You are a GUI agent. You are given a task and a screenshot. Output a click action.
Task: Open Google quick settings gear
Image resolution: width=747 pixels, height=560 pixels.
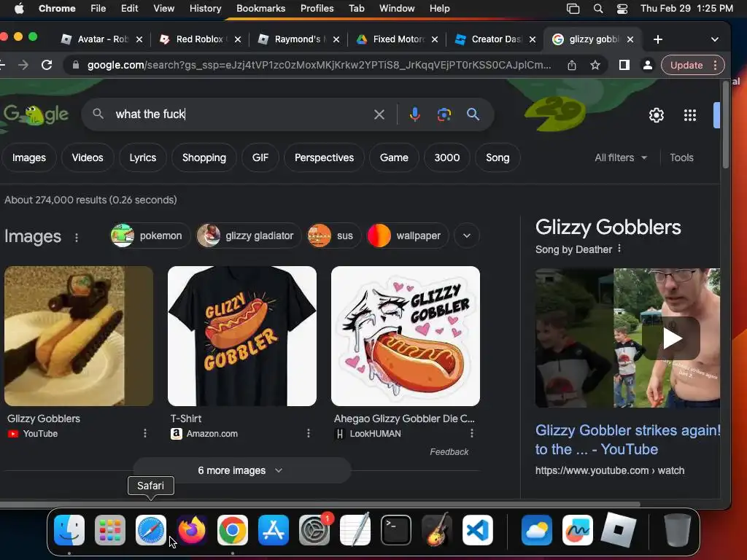click(657, 114)
